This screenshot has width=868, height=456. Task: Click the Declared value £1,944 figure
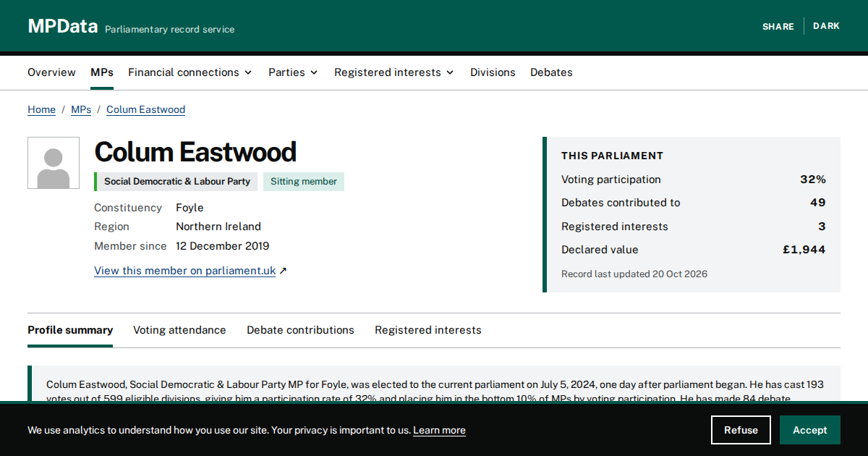pyautogui.click(x=804, y=250)
